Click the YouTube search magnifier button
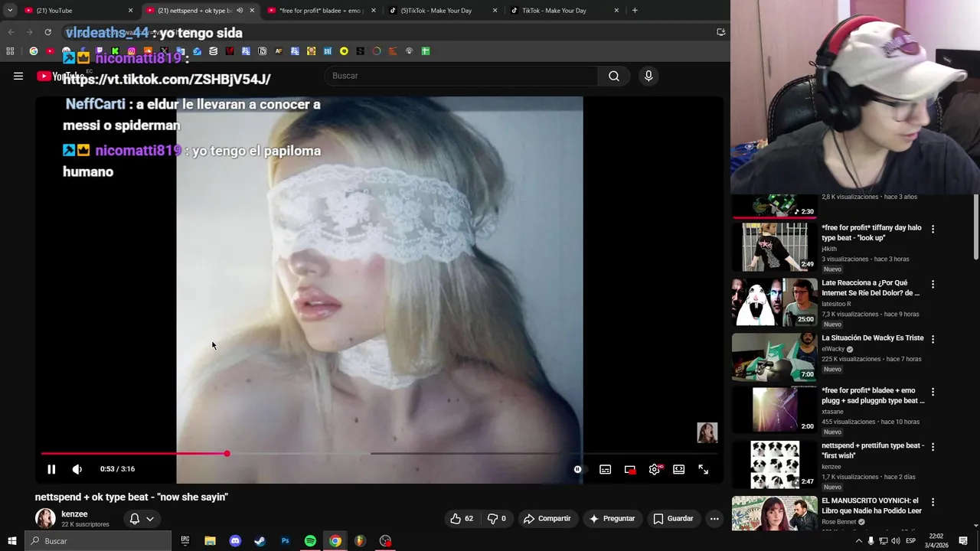 click(x=614, y=76)
